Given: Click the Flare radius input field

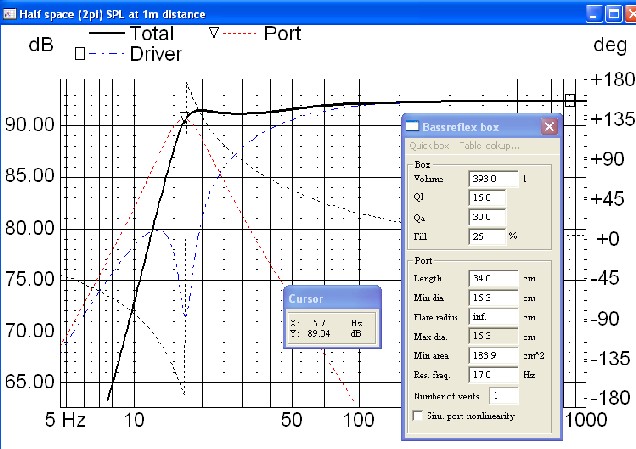Looking at the screenshot, I should point(493,317).
